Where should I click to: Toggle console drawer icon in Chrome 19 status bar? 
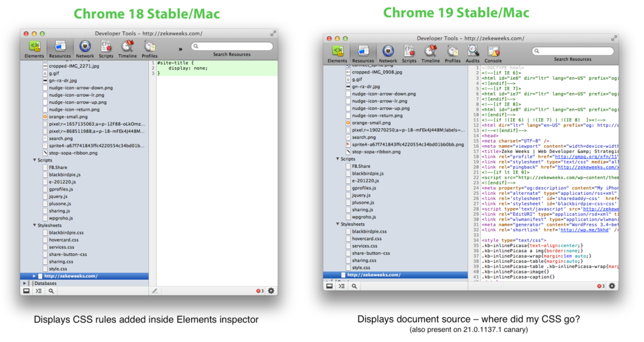pos(341,286)
